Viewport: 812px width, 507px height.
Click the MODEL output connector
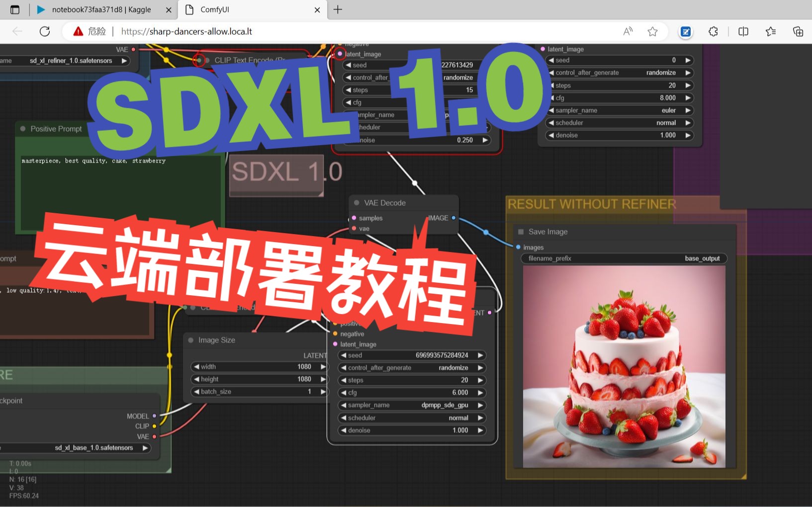pos(154,416)
